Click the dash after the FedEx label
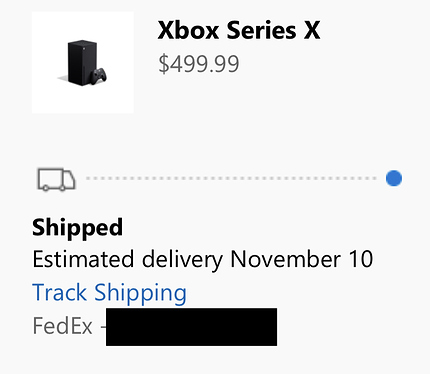 [x=103, y=327]
